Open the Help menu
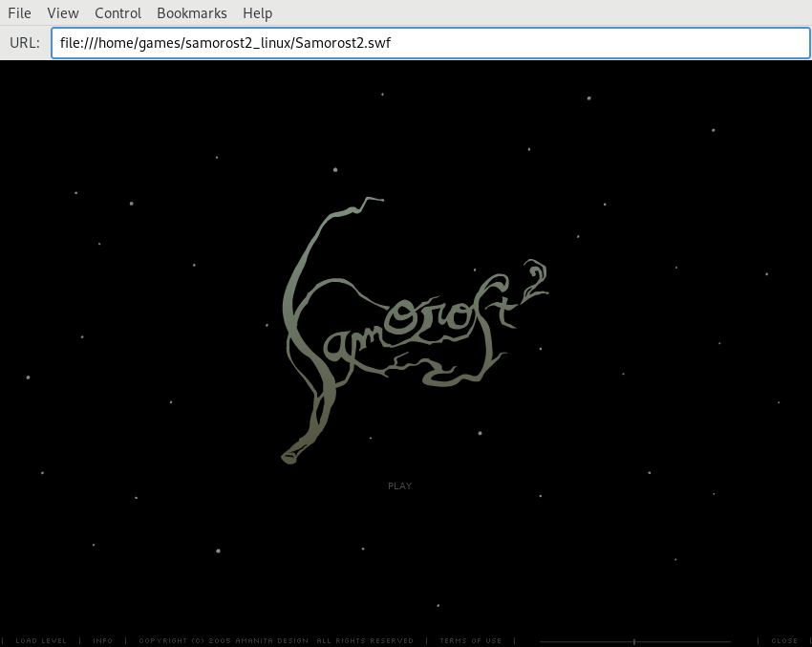Image resolution: width=812 pixels, height=647 pixels. [257, 13]
